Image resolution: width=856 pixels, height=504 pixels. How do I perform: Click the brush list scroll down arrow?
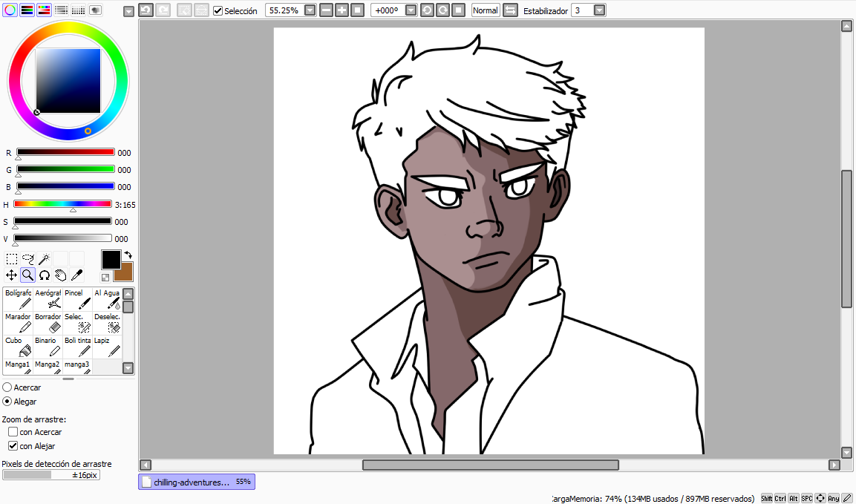(x=128, y=368)
